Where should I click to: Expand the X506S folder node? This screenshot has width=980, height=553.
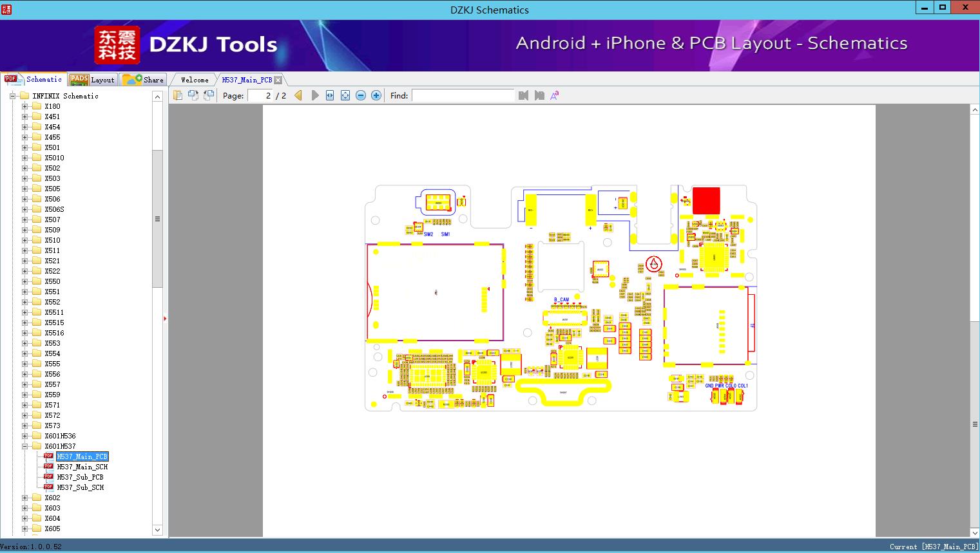(x=24, y=209)
